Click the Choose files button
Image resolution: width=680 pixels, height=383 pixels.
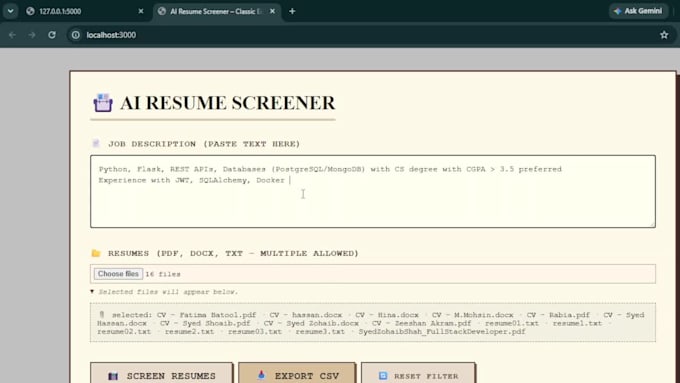click(118, 274)
